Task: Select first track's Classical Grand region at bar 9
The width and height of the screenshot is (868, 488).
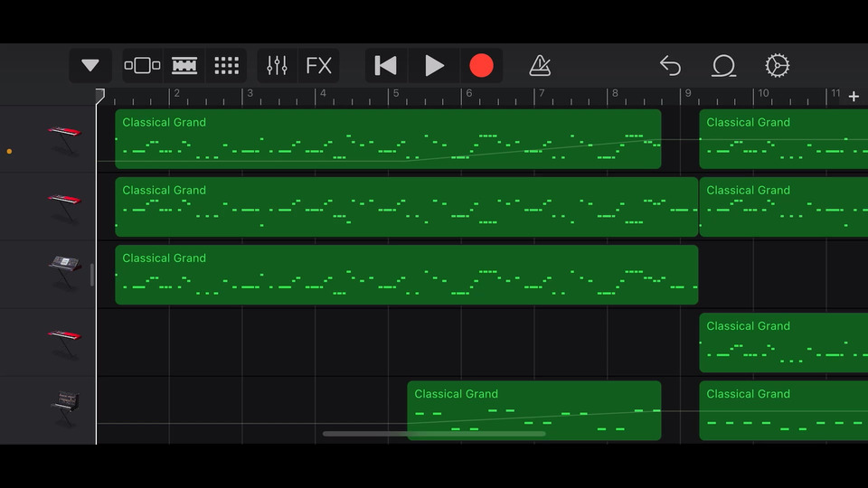Action: pos(784,139)
